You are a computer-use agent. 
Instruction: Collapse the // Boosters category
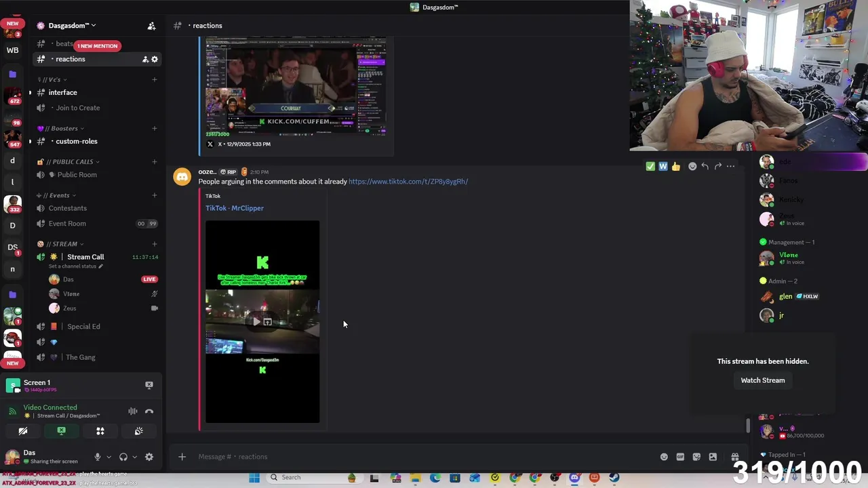tap(60, 128)
